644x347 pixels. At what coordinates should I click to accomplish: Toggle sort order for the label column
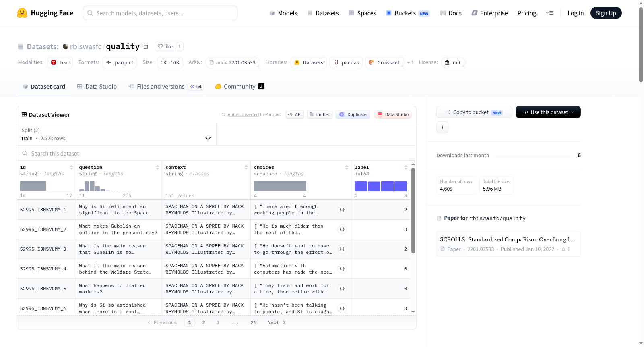pyautogui.click(x=406, y=167)
